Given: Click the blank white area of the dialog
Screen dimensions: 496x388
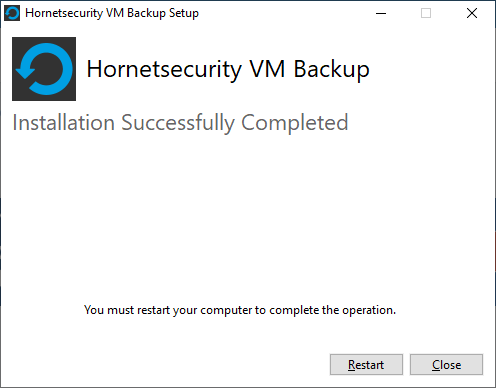Looking at the screenshot, I should [248, 217].
